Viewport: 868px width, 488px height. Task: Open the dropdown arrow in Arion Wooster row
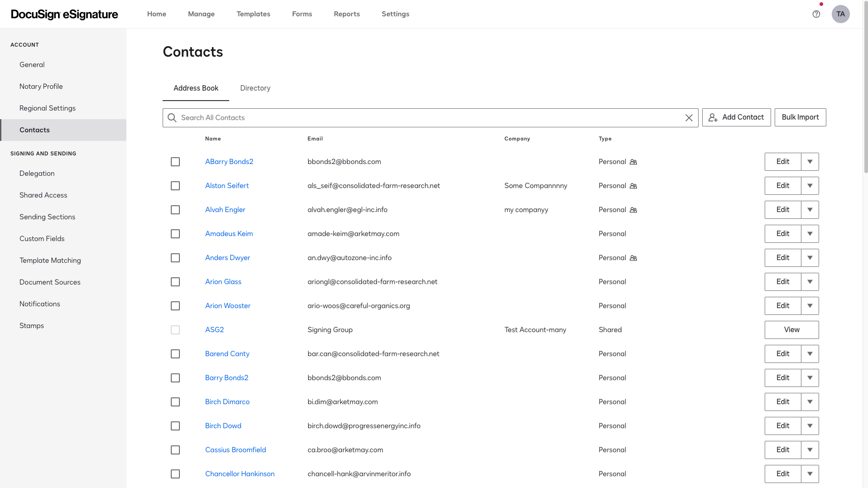(810, 306)
